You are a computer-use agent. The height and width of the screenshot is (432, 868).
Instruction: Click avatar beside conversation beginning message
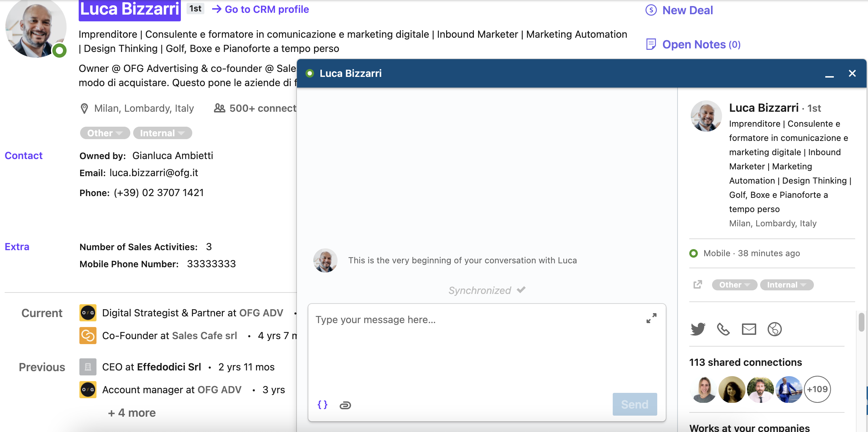click(x=325, y=260)
